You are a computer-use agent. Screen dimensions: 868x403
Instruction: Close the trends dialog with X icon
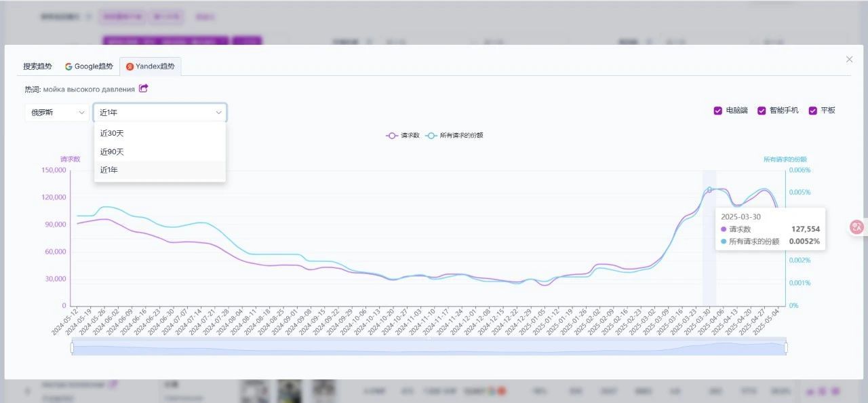point(849,60)
